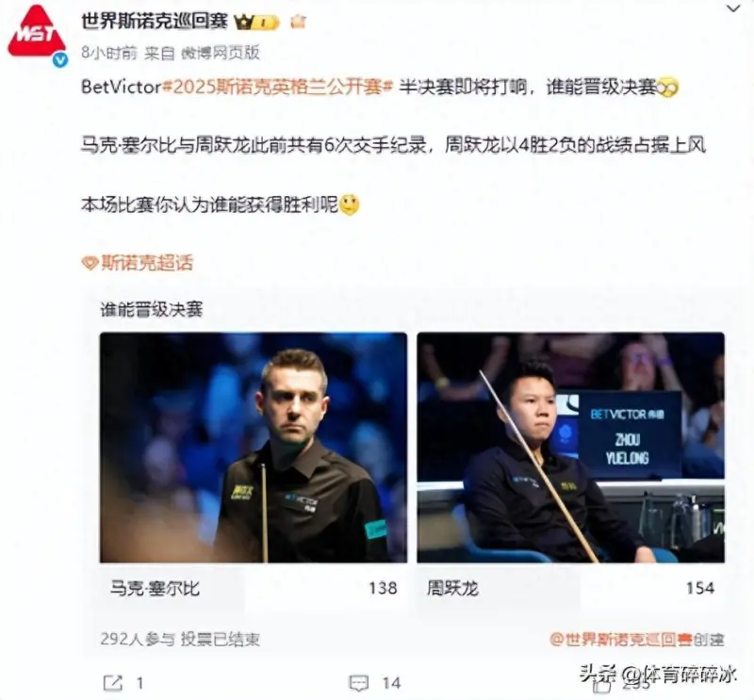Viewport: 754px width, 700px height.
Task: Open the 斯诺克超话 super topic link
Action: 147,263
